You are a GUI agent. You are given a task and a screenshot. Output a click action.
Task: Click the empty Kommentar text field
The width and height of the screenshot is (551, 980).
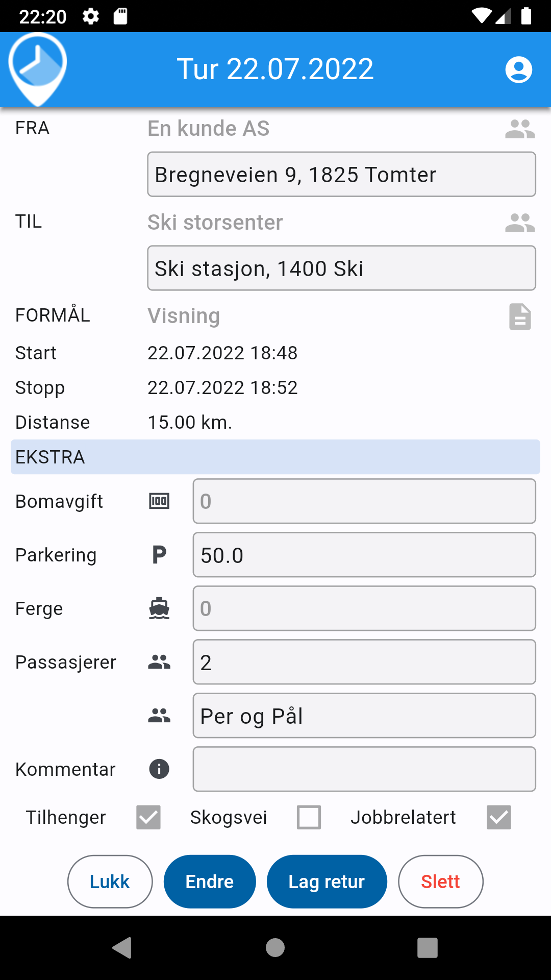pos(364,769)
